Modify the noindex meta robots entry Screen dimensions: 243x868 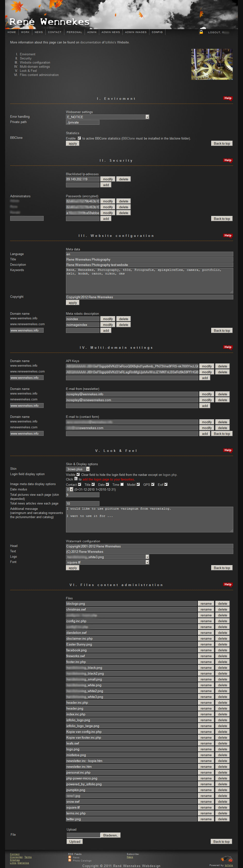point(108,319)
